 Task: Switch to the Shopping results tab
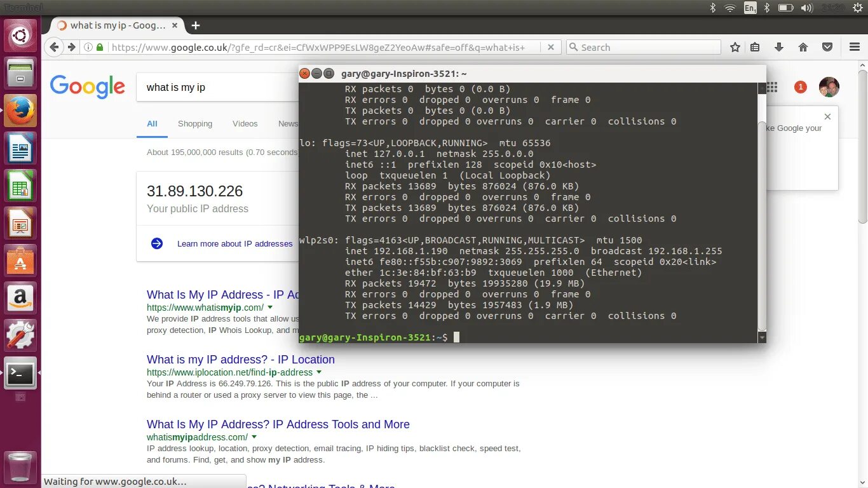pyautogui.click(x=195, y=124)
